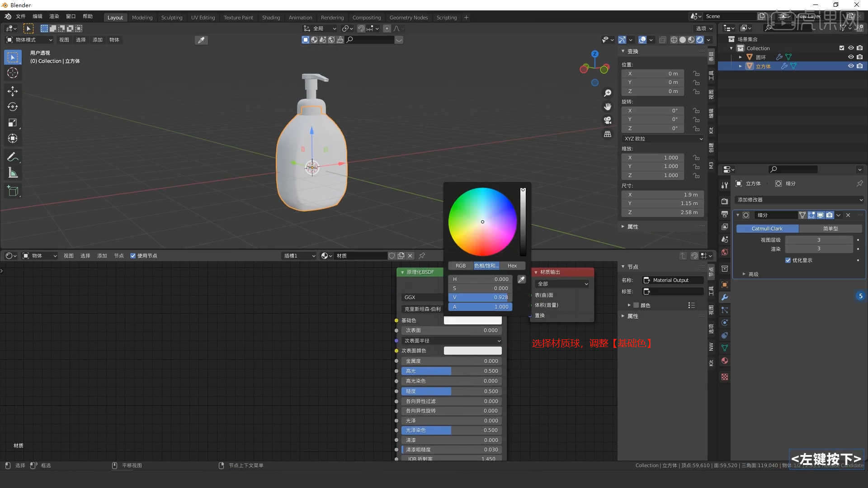Open the Modifier properties wrench tab

[x=725, y=297]
